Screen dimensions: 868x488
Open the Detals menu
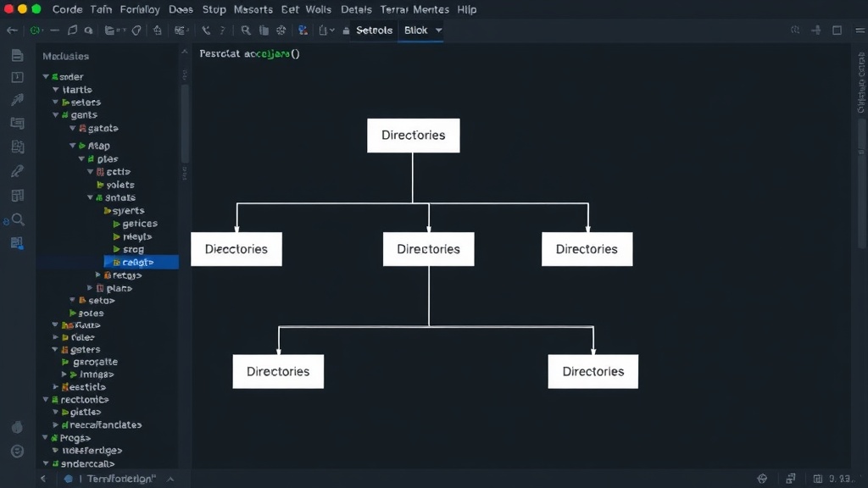click(x=356, y=9)
